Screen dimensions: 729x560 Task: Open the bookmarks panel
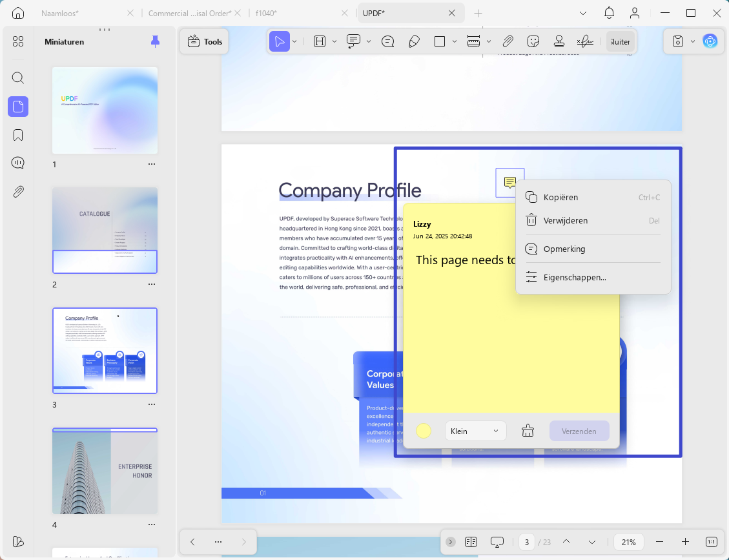[x=17, y=135]
